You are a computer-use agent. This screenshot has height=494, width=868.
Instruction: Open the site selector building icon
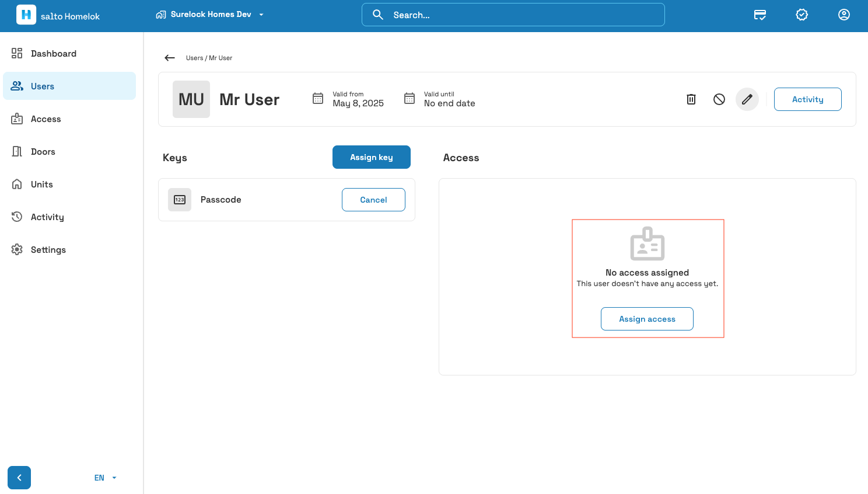pyautogui.click(x=161, y=15)
